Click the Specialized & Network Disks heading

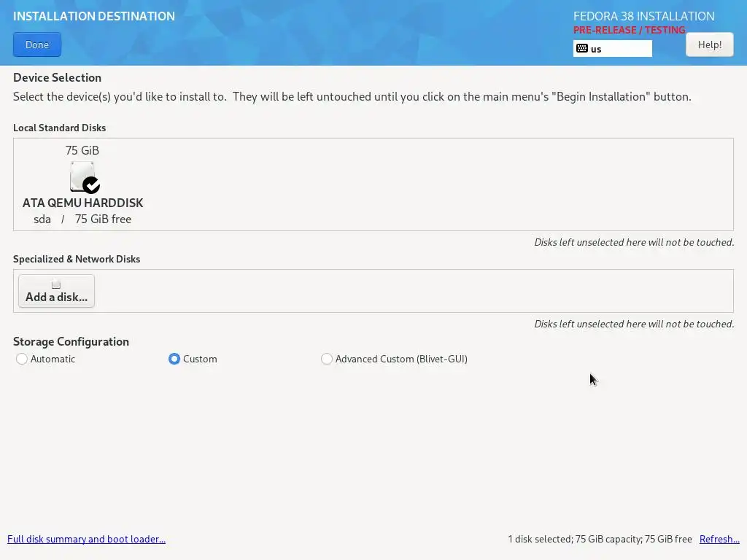click(77, 259)
